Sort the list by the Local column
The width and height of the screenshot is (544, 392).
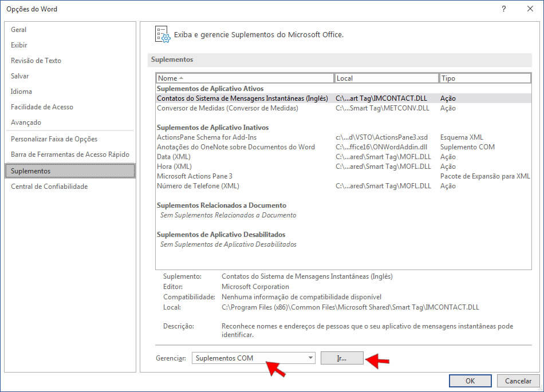386,78
